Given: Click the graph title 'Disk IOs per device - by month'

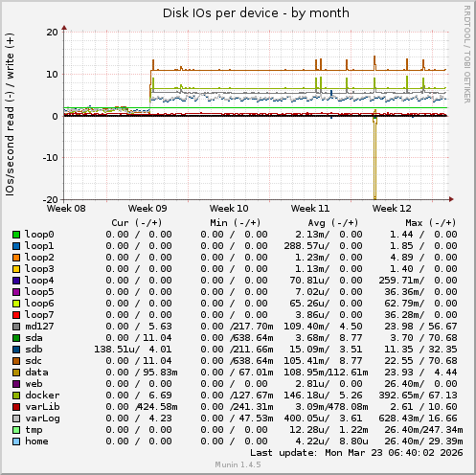Looking at the screenshot, I should pyautogui.click(x=256, y=13).
